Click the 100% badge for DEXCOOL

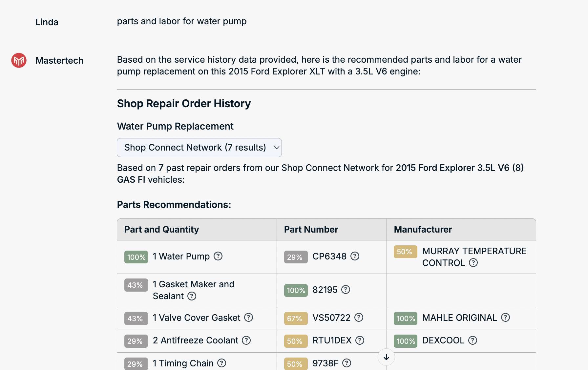point(406,341)
